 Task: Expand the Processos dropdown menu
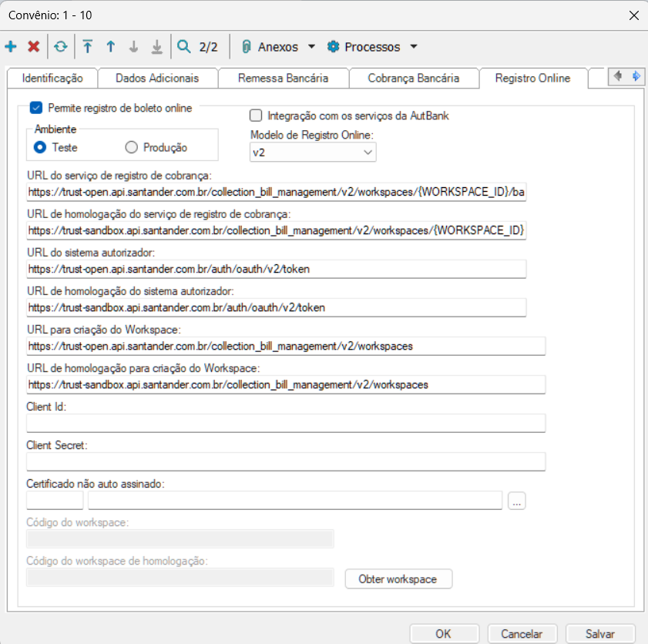(373, 47)
